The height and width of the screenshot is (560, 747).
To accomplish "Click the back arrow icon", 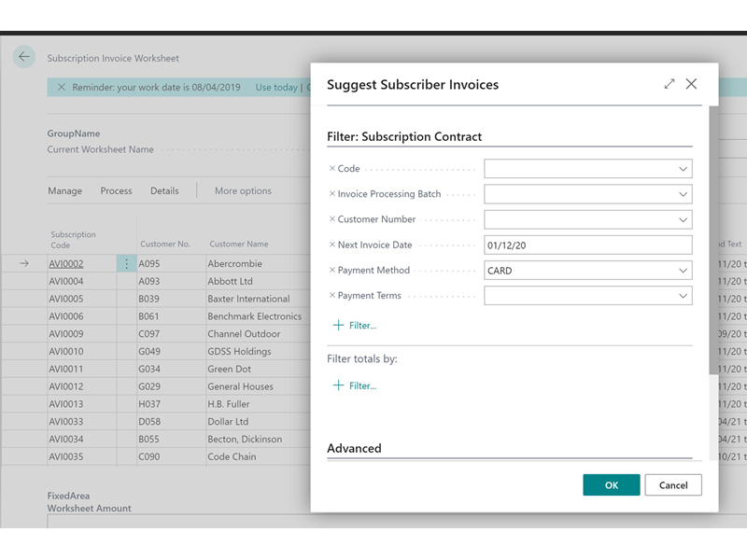I will click(24, 57).
